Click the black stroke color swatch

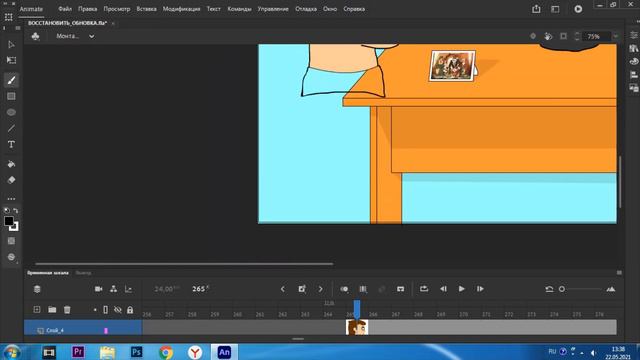click(x=9, y=221)
